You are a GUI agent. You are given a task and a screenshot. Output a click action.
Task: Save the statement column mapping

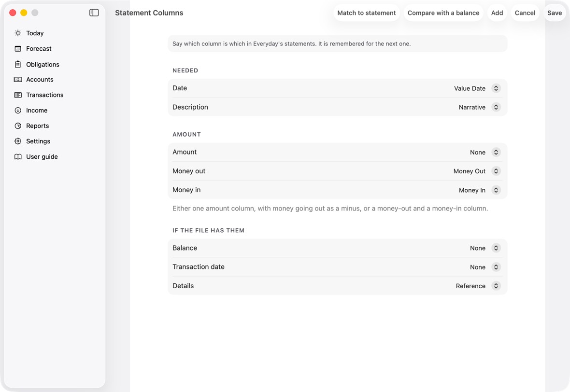pyautogui.click(x=555, y=13)
